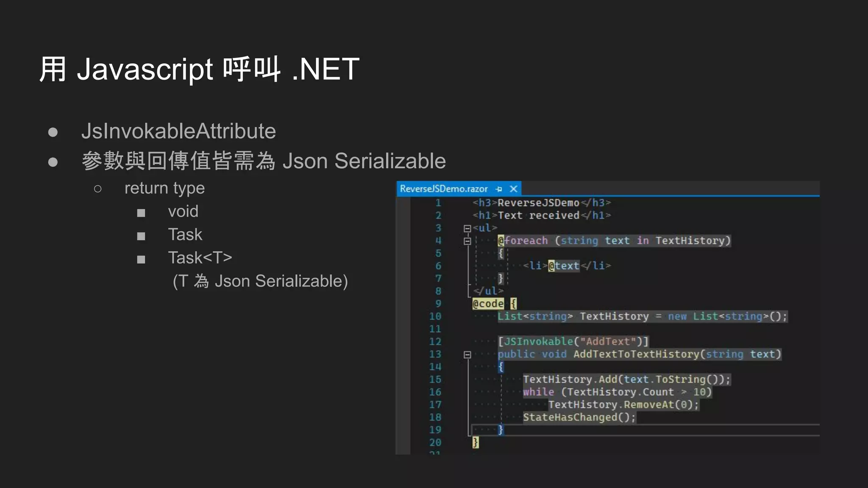Click 'public void AddTextToTextHistory' method signature

point(639,354)
